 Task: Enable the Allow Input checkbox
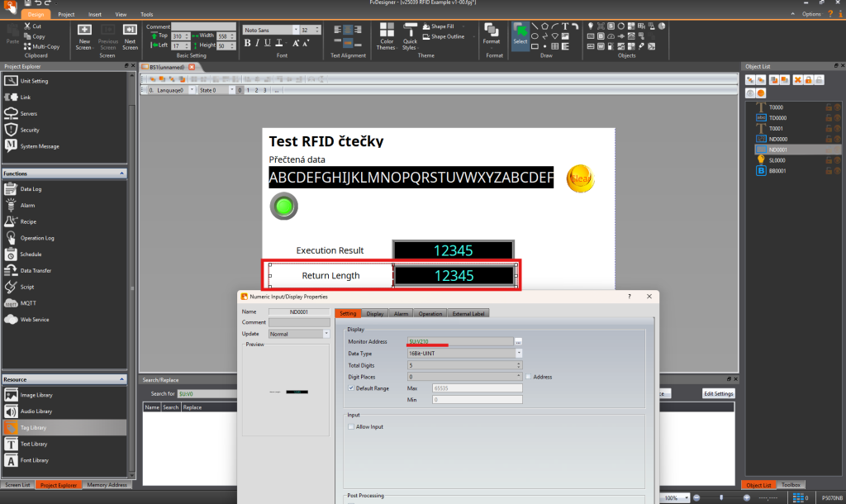click(x=351, y=426)
